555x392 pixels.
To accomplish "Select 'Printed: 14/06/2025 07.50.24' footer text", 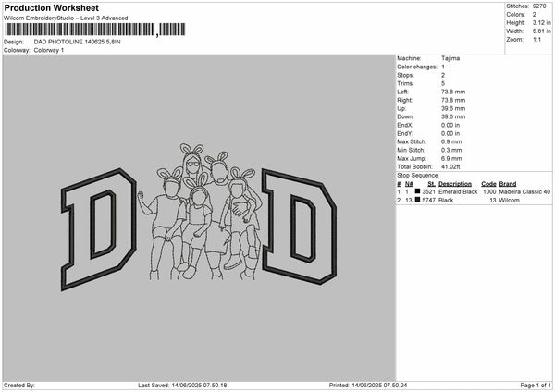I will click(x=368, y=386).
